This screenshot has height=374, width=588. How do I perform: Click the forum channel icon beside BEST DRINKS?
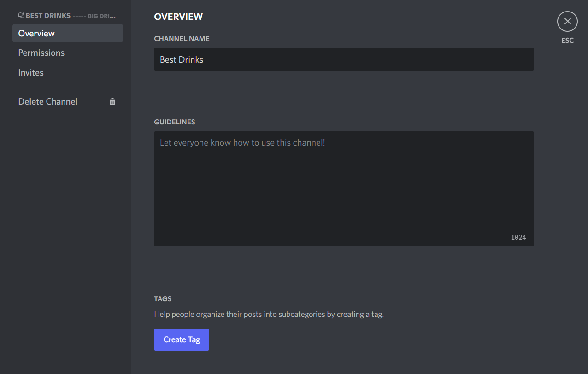click(x=21, y=15)
